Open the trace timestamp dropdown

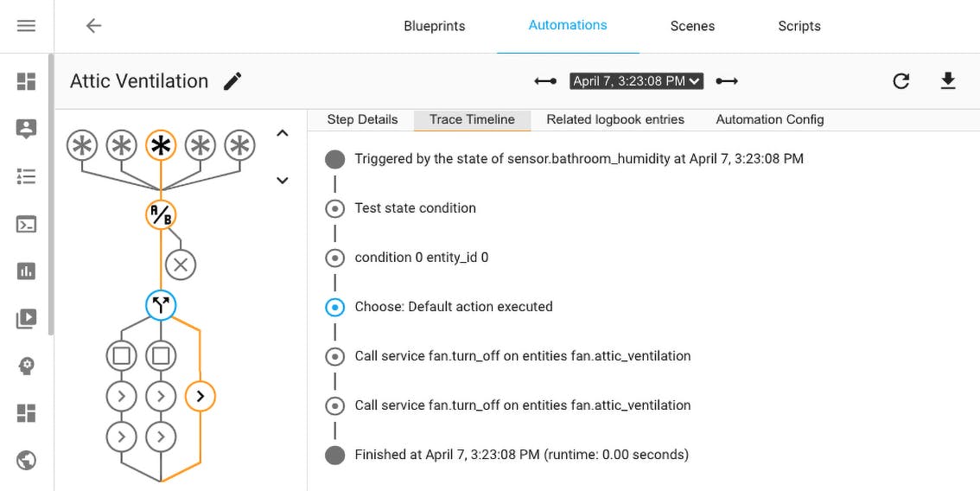pos(636,81)
